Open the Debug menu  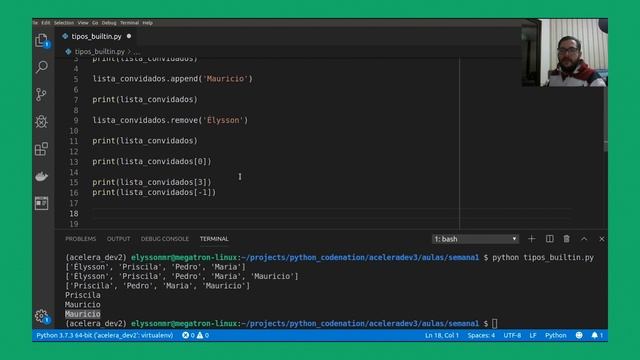click(109, 23)
